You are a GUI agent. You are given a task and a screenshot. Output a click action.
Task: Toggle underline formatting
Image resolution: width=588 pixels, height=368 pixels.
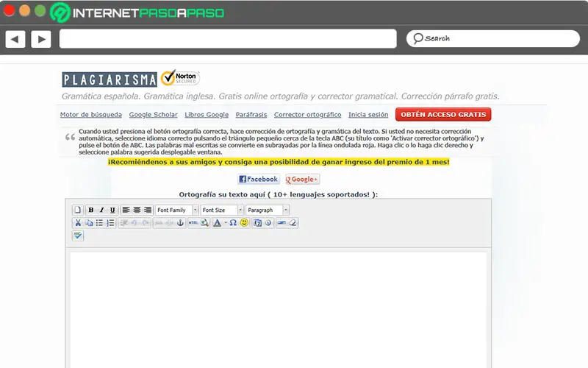112,210
